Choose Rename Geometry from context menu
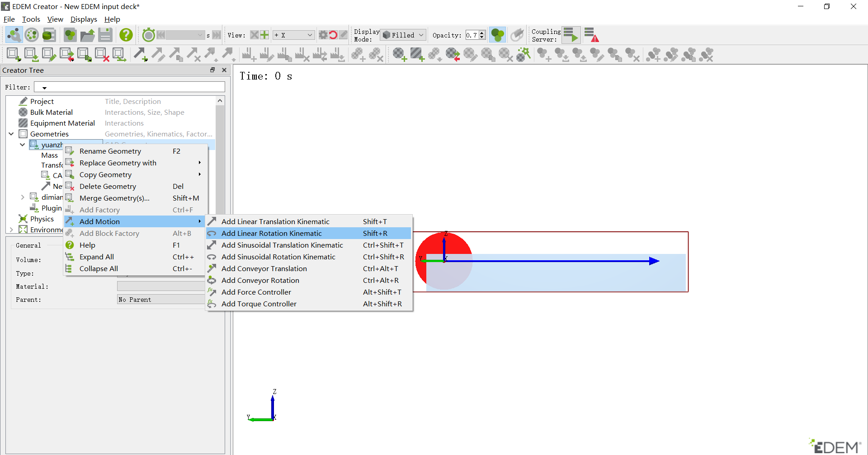Image resolution: width=868 pixels, height=455 pixels. 136,151
